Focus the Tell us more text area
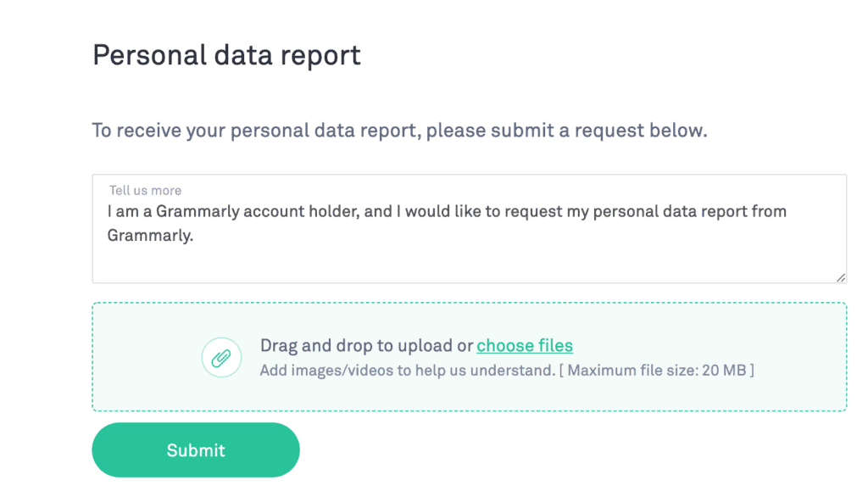The width and height of the screenshot is (868, 497). tap(469, 229)
